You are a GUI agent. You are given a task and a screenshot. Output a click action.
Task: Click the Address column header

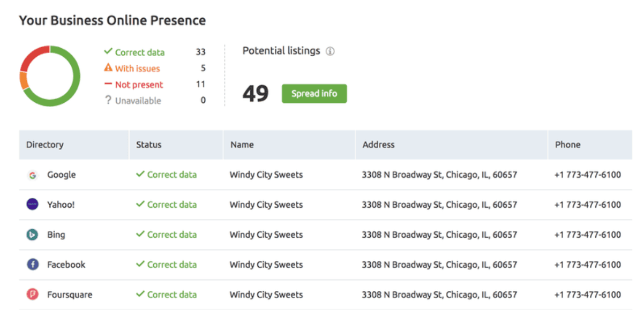tap(378, 145)
